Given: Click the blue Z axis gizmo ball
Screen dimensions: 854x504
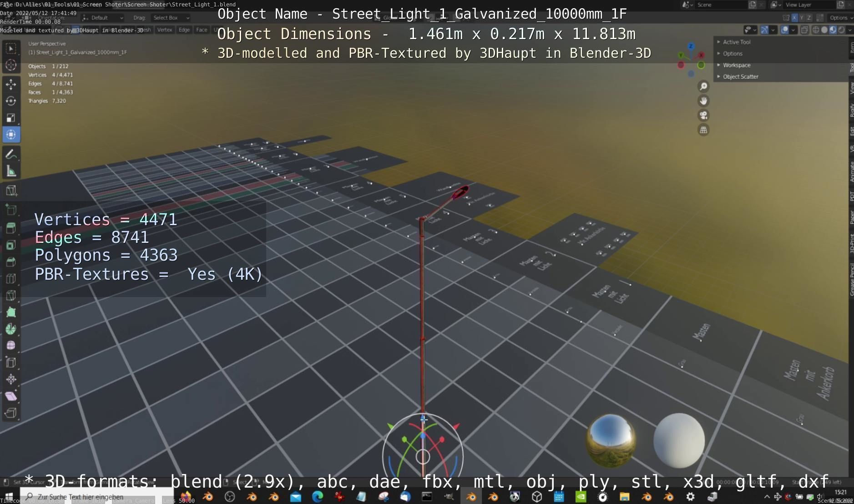Looking at the screenshot, I should [x=691, y=46].
